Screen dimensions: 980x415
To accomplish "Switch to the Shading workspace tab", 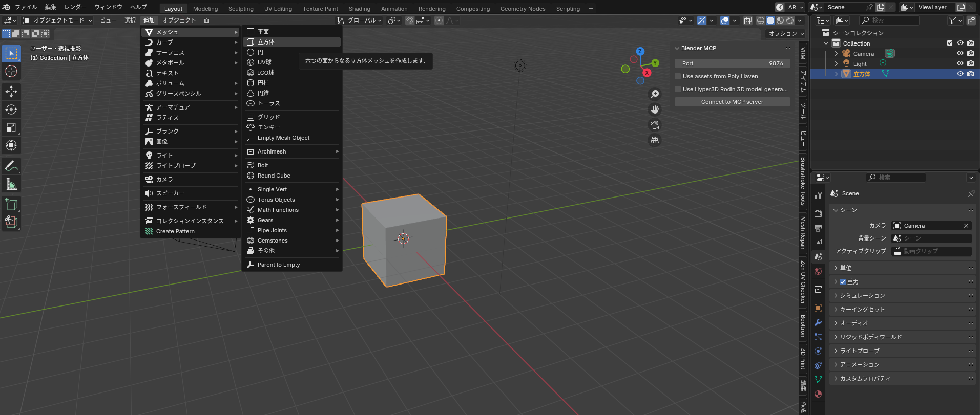I will (x=360, y=9).
